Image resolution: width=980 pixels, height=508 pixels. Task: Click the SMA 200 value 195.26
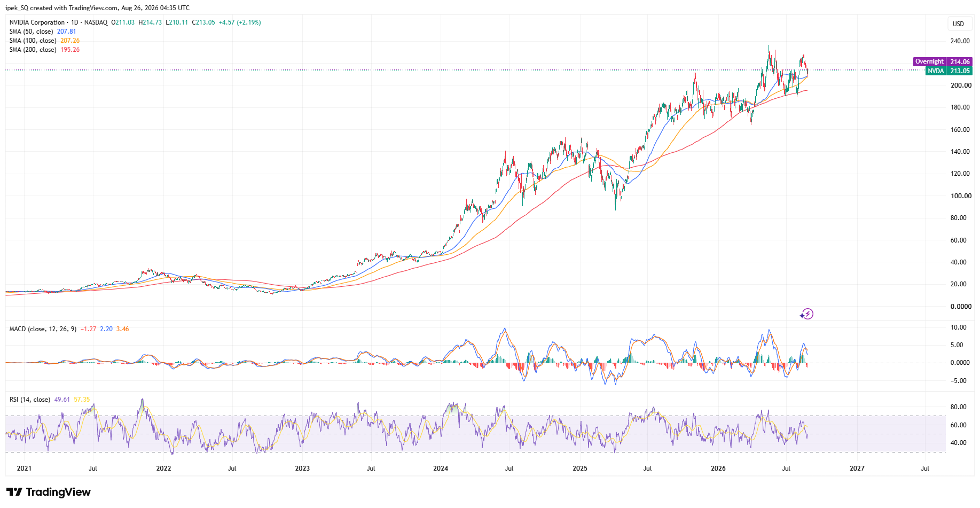click(70, 50)
